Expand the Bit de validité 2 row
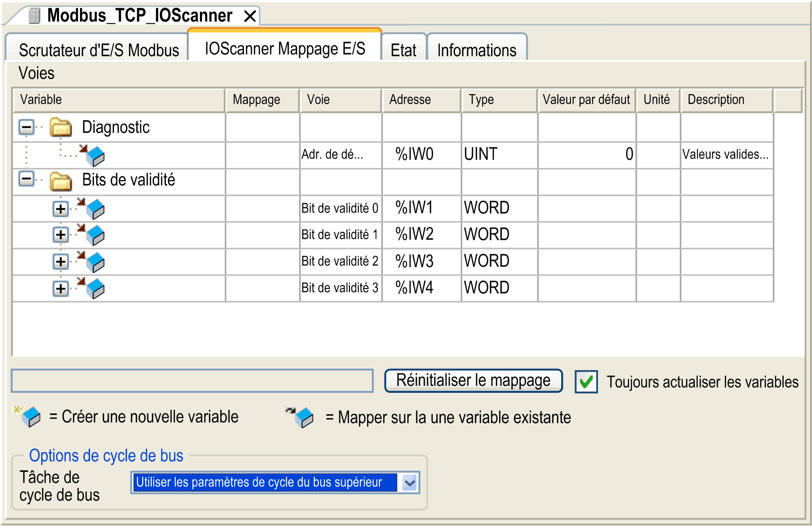The image size is (812, 526). pyautogui.click(x=61, y=262)
